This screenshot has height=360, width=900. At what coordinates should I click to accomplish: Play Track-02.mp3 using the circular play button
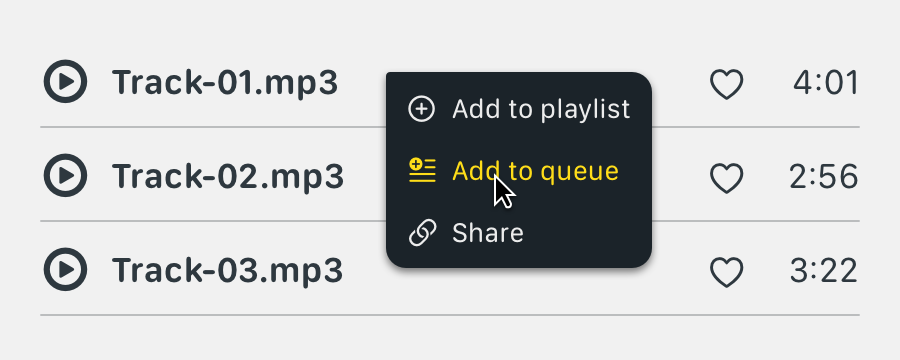point(65,176)
